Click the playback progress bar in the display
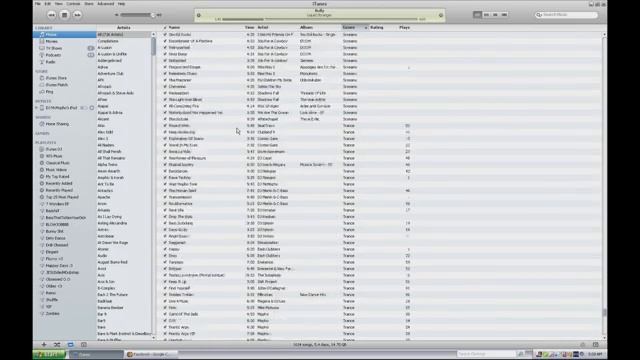The image size is (640, 360). pos(320,19)
